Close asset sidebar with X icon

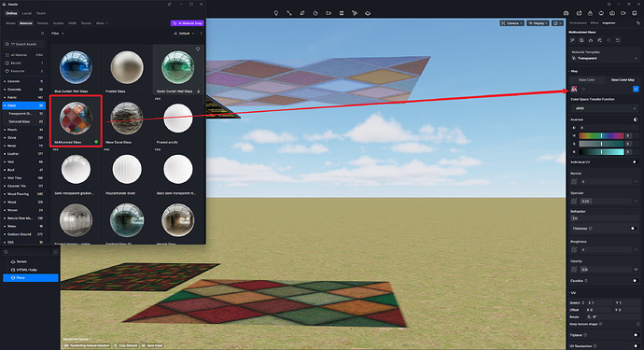click(42, 34)
